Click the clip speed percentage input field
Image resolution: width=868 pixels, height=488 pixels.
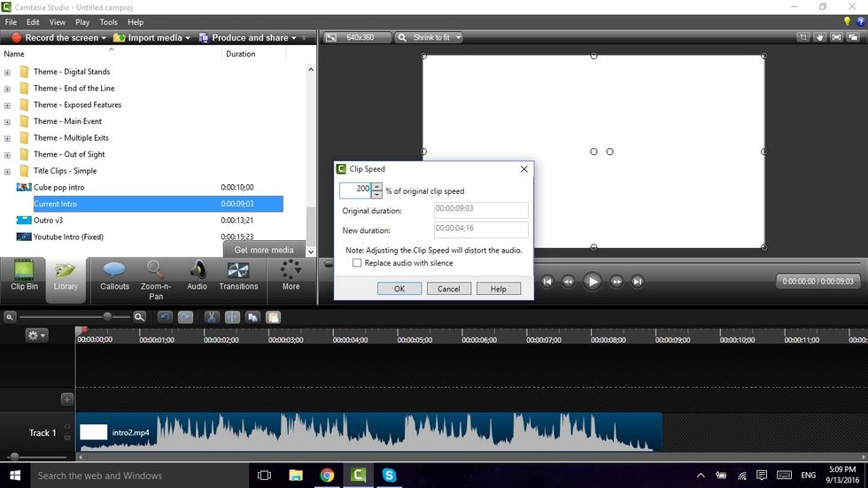(355, 190)
